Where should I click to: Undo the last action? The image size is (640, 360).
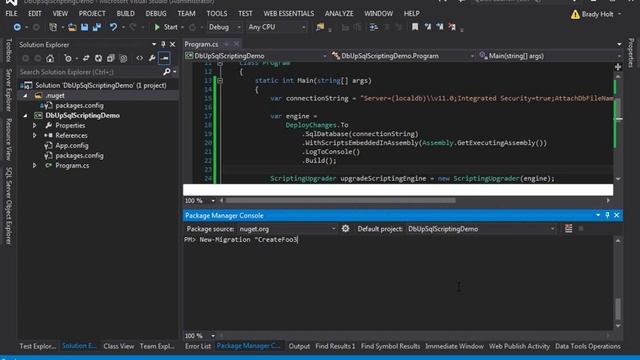coord(113,27)
